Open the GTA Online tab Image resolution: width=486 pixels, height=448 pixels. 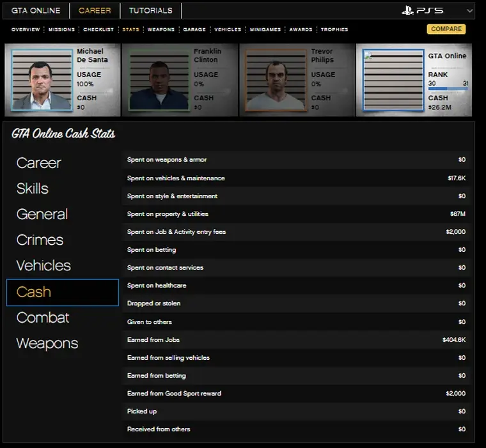pyautogui.click(x=36, y=11)
